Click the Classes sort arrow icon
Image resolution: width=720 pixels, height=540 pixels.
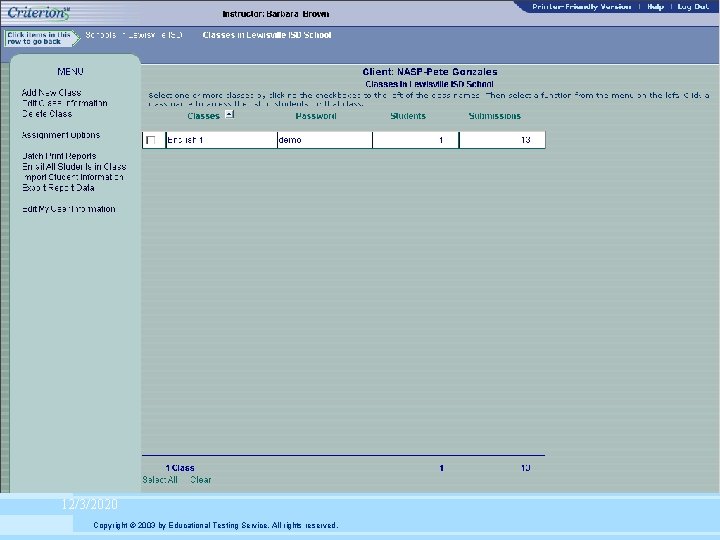230,114
